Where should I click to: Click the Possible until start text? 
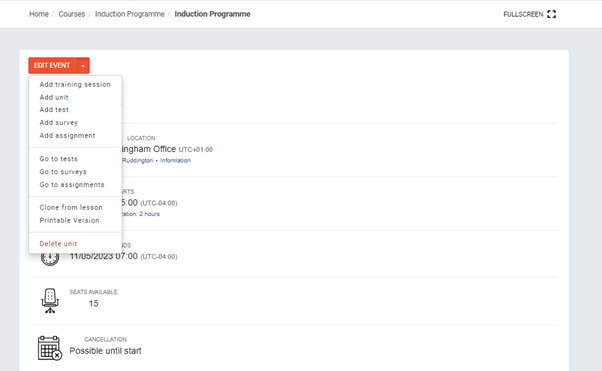(106, 351)
